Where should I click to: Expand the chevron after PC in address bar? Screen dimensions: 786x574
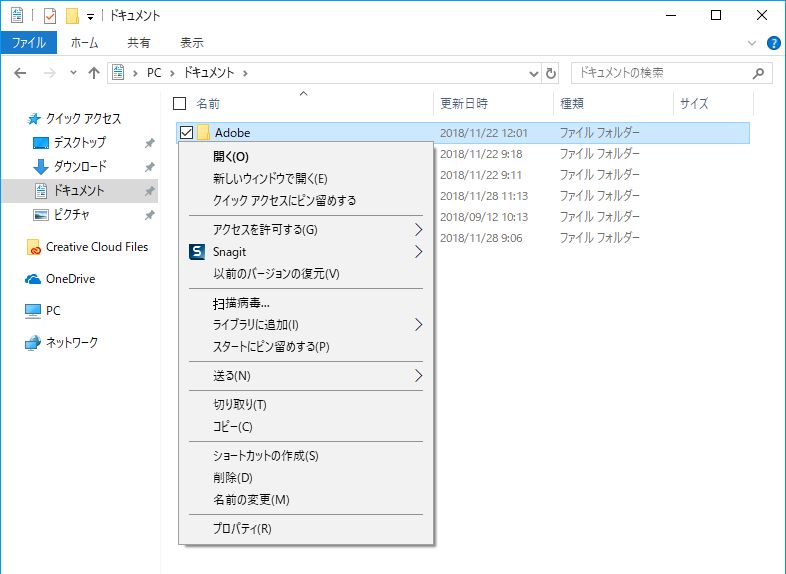point(172,73)
